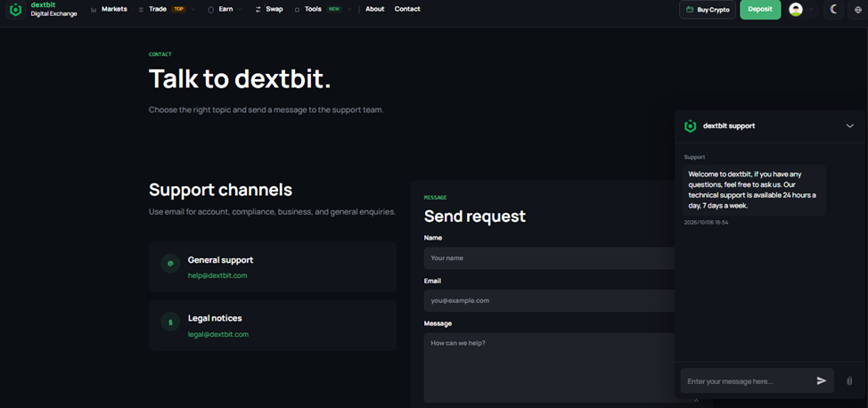Click the green Deposit button

760,10
